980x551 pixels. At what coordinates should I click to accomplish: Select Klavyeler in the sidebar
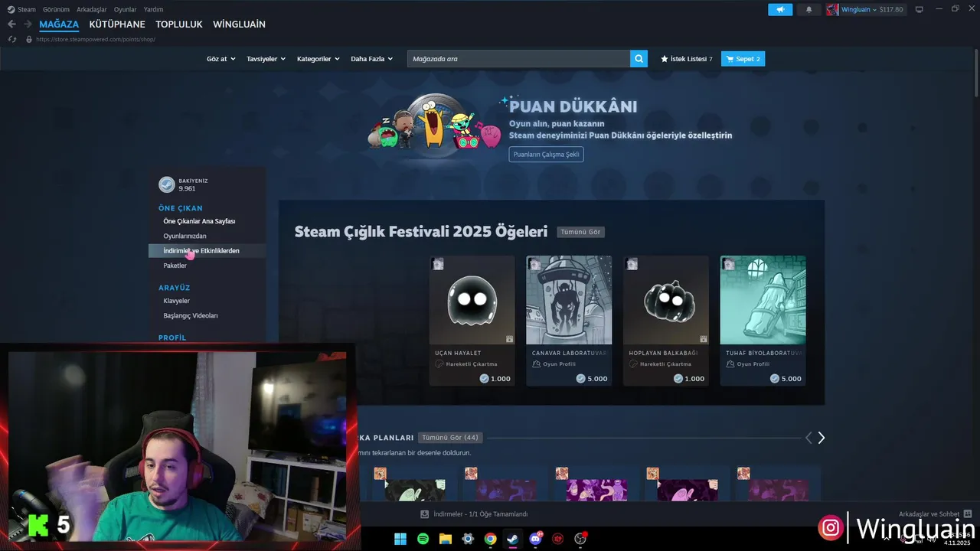pos(176,301)
